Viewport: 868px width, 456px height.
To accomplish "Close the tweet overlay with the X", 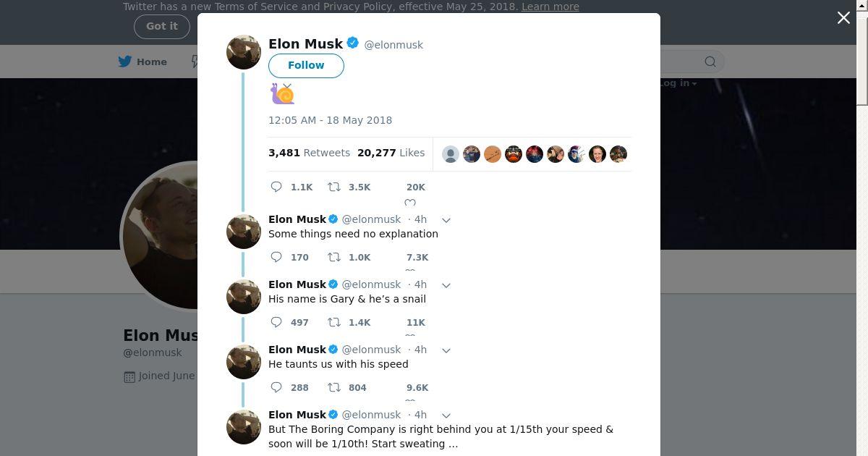I will point(843,18).
